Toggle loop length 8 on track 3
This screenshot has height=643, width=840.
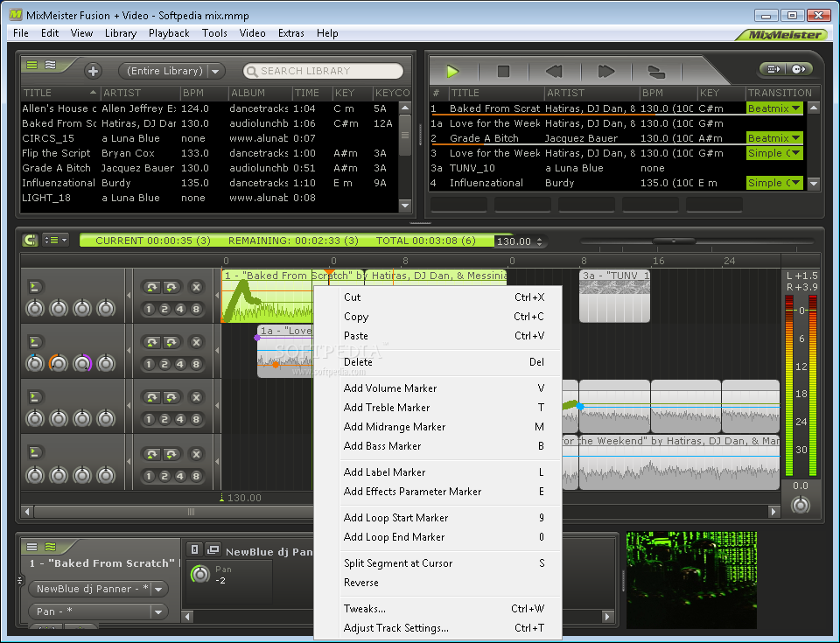click(x=196, y=420)
